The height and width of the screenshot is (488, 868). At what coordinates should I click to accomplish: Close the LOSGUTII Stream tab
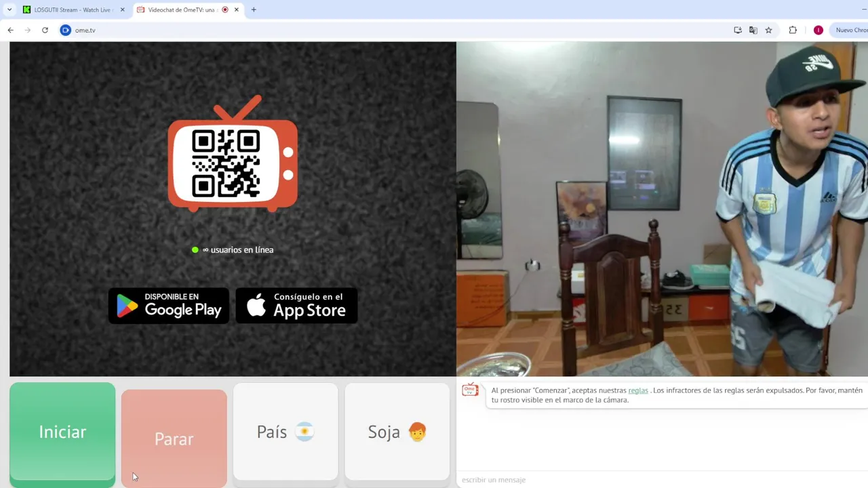pos(123,9)
